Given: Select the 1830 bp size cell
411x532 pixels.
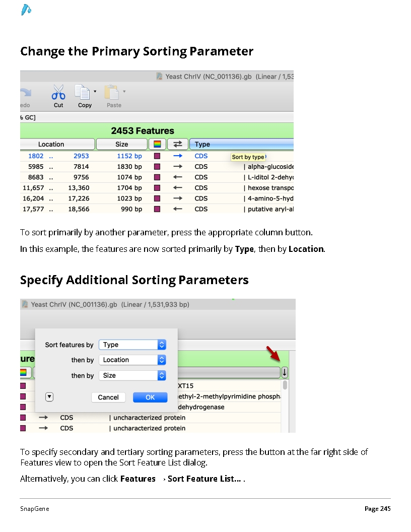Looking at the screenshot, I should (129, 167).
